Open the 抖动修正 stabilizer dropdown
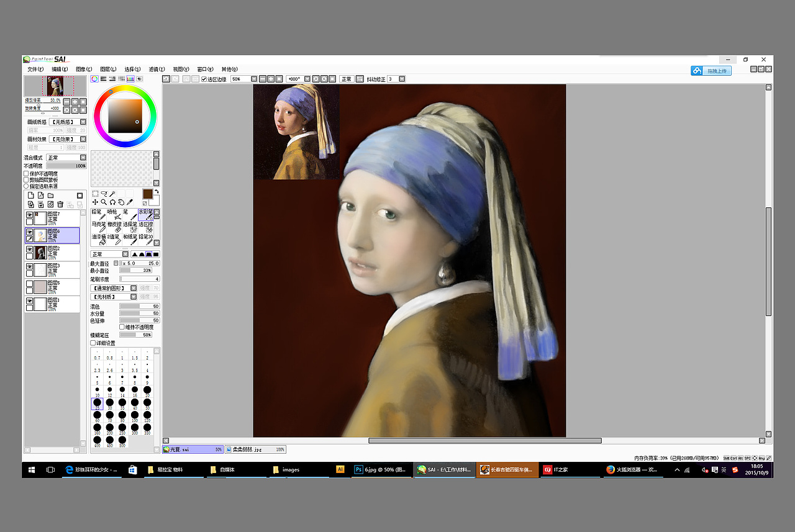The width and height of the screenshot is (795, 532). 396,79
